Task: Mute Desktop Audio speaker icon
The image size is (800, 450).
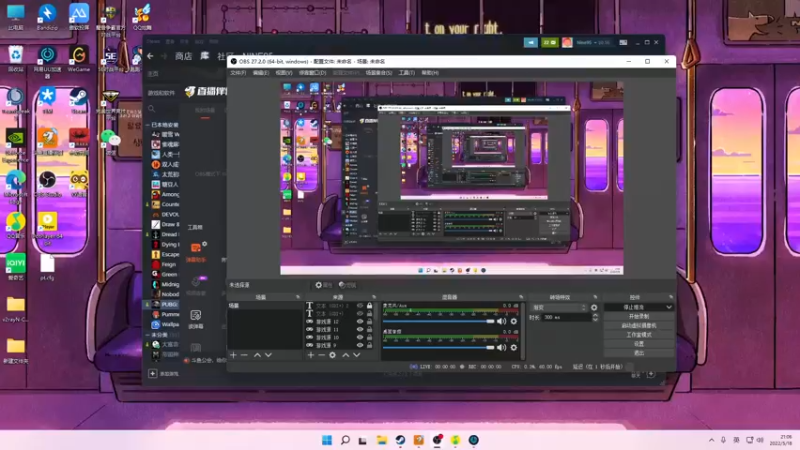Action: tap(502, 347)
